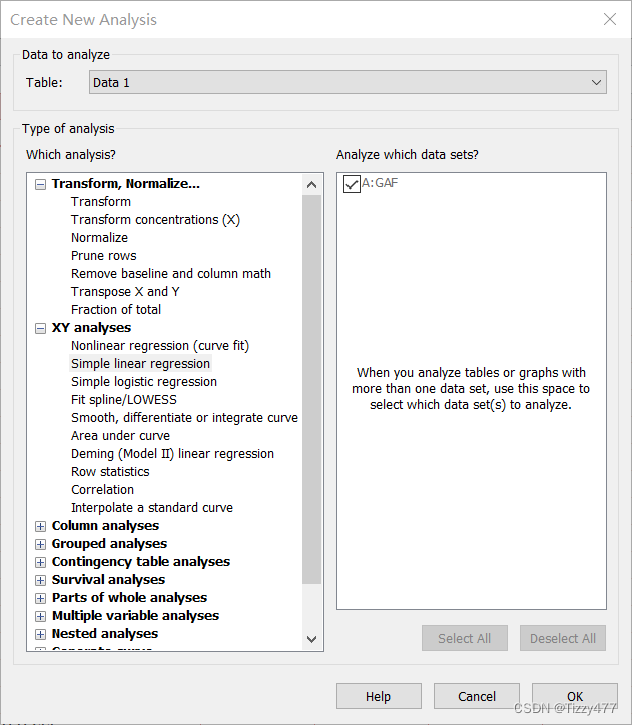Click the Deselect All button
Image resolution: width=632 pixels, height=725 pixels.
(563, 639)
